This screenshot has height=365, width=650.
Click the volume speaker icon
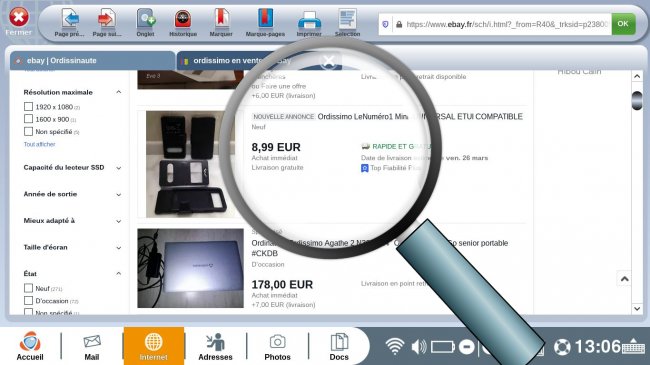[x=419, y=347]
